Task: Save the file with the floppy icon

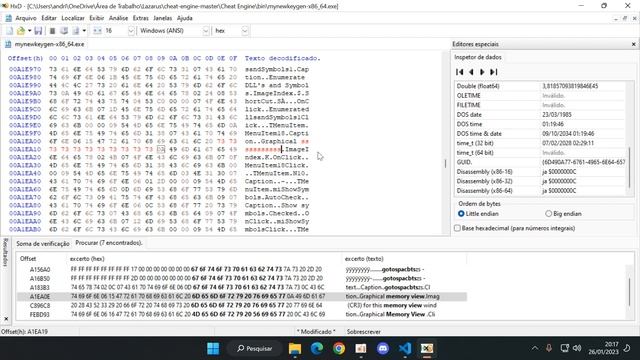Action: coord(38,31)
